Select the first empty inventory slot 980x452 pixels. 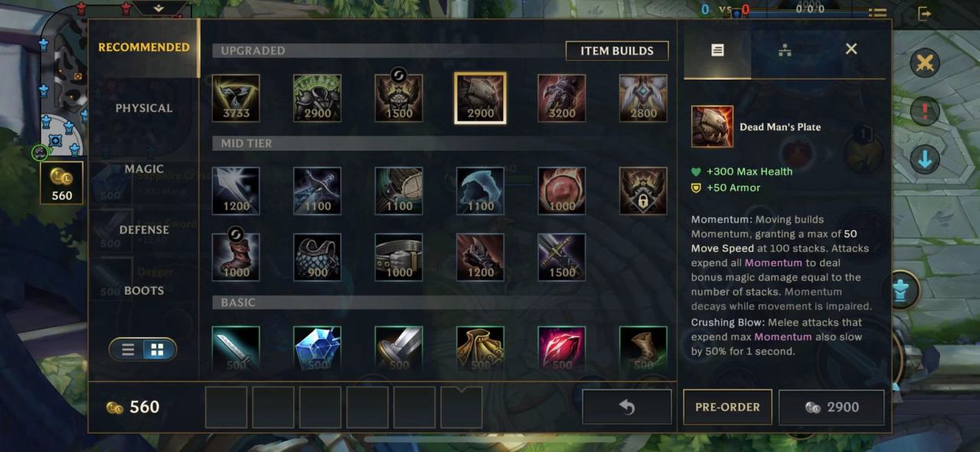point(226,407)
